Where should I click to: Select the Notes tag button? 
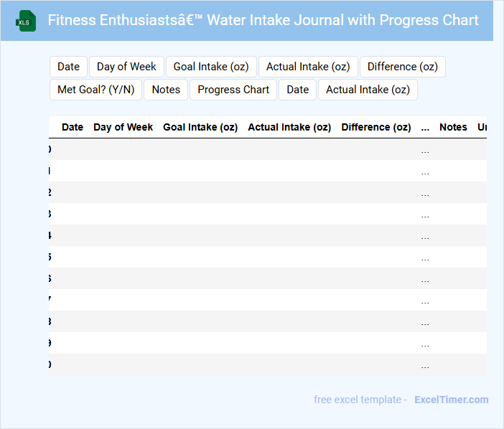(x=166, y=90)
